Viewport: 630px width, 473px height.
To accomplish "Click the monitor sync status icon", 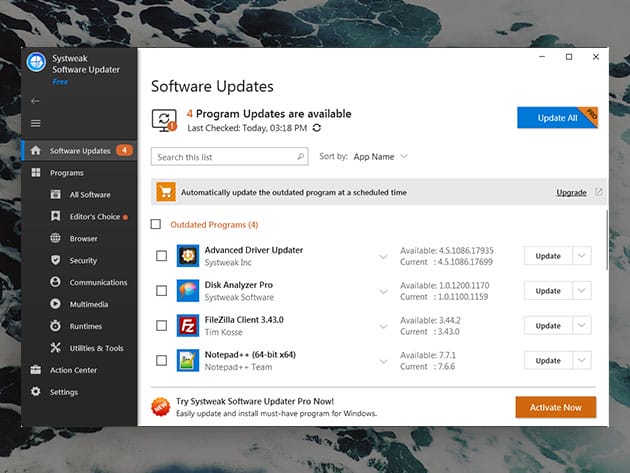I will pyautogui.click(x=164, y=120).
